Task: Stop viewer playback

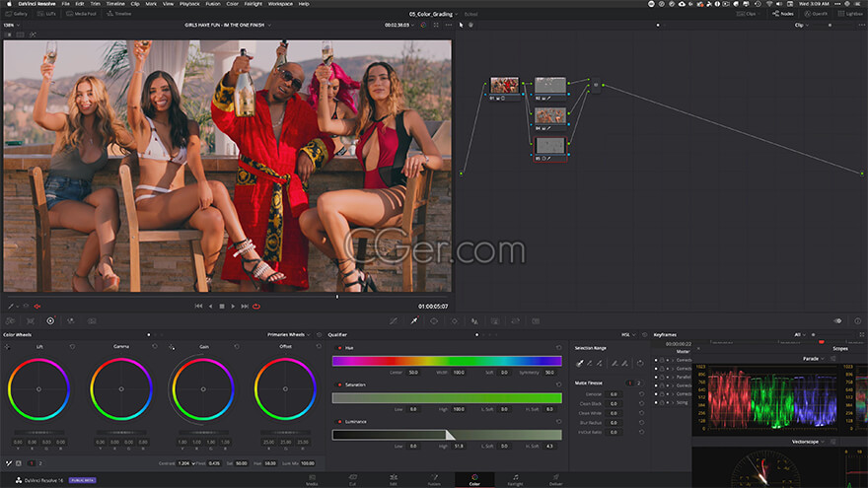Action: point(222,306)
